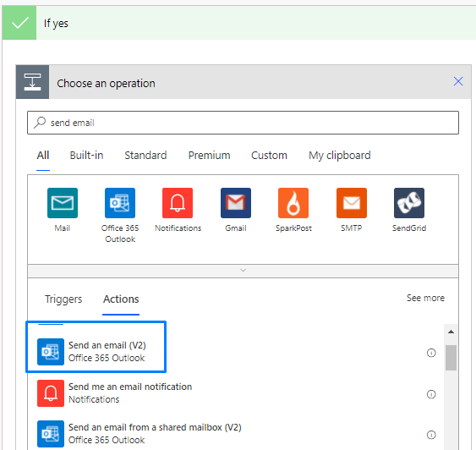The image size is (476, 450).
Task: Switch to the Built-in tab
Action: point(86,156)
